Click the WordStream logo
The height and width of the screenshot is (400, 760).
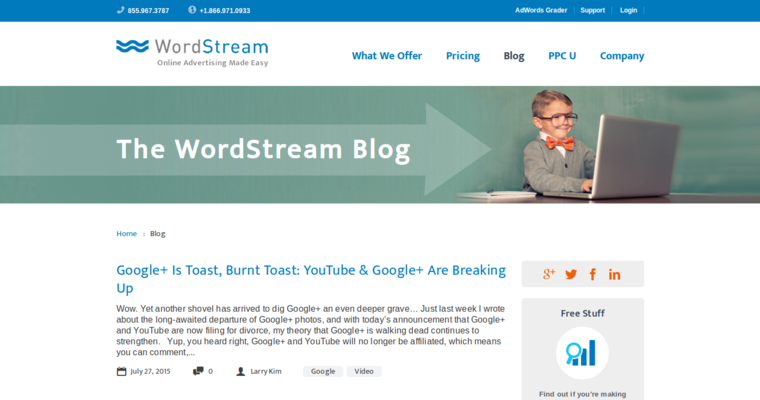point(192,52)
